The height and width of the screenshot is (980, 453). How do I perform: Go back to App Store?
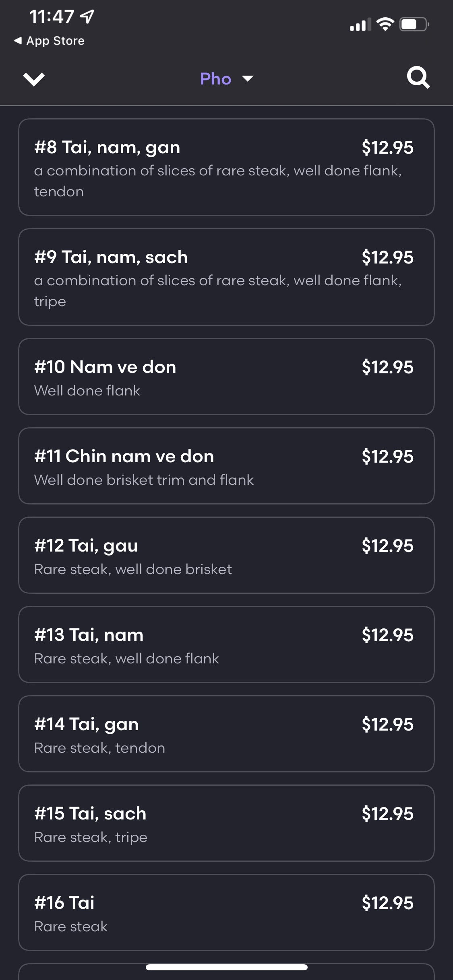(55, 41)
